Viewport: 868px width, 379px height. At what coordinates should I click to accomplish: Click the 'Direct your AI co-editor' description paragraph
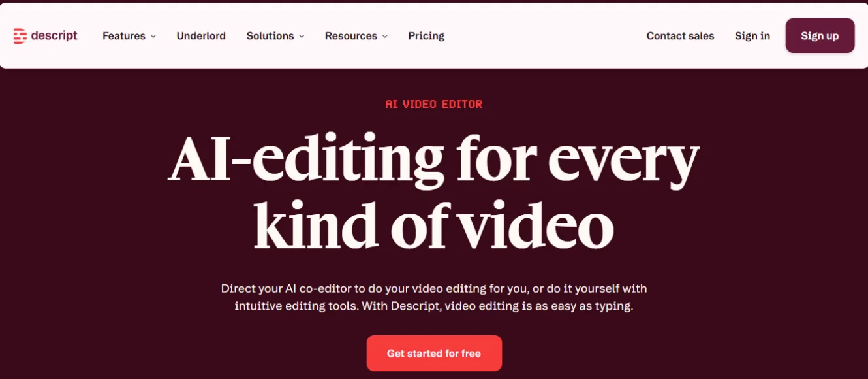pyautogui.click(x=434, y=297)
